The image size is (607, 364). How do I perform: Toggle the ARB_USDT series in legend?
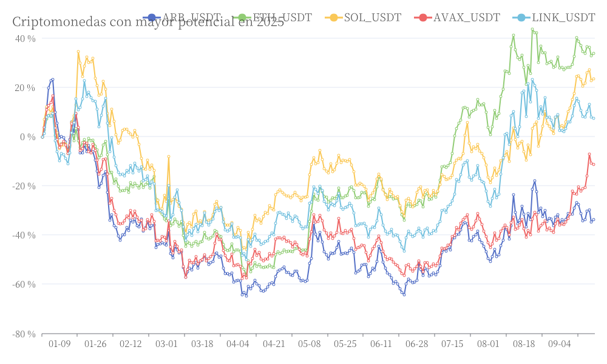(x=191, y=18)
